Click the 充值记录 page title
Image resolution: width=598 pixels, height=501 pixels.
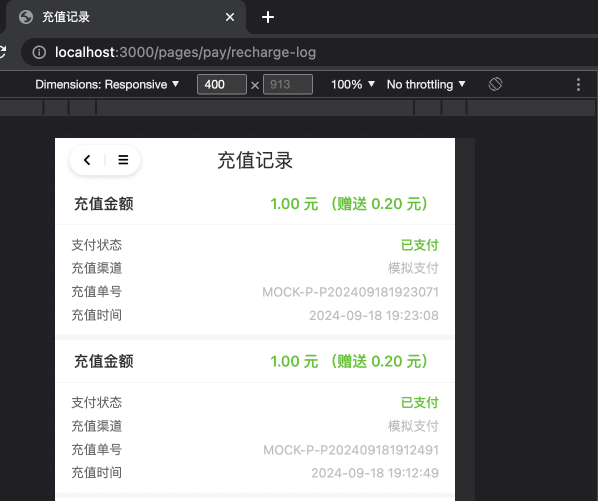coord(255,160)
